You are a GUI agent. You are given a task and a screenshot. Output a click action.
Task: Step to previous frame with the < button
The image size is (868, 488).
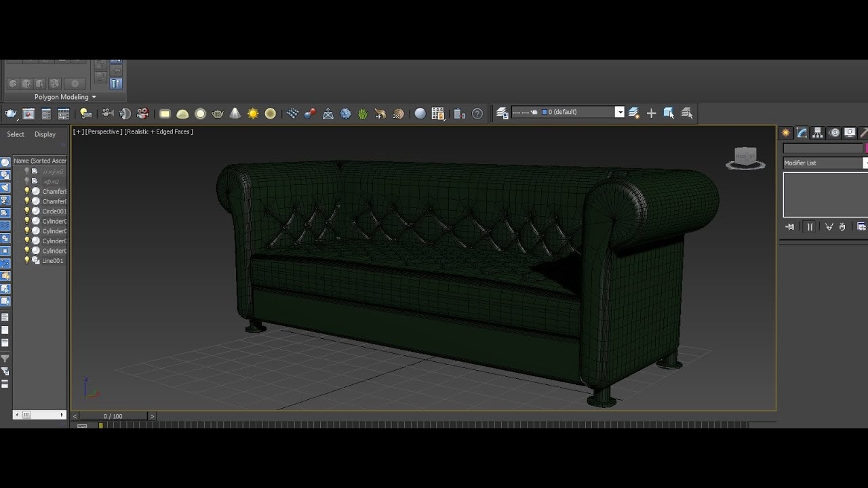tap(75, 416)
